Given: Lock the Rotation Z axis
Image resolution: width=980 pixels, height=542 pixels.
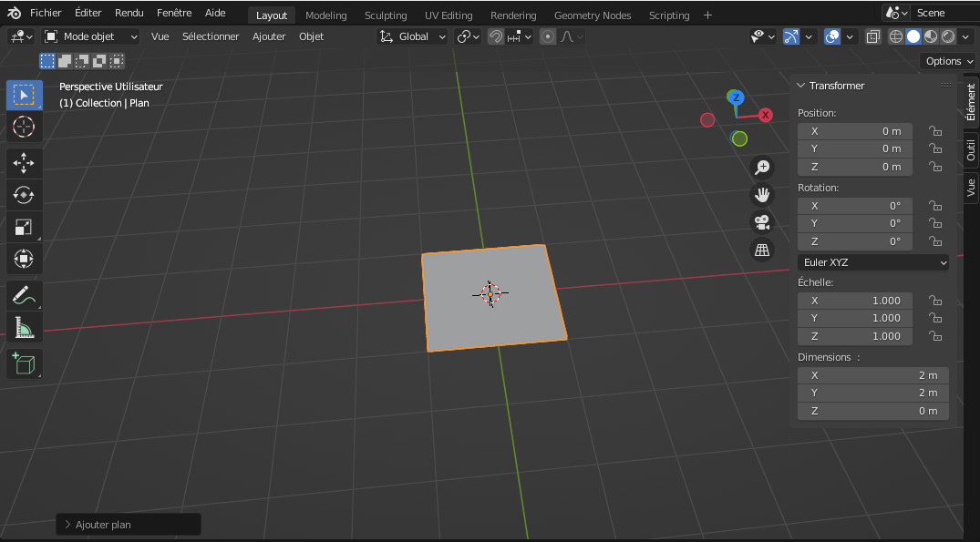Looking at the screenshot, I should (x=934, y=241).
